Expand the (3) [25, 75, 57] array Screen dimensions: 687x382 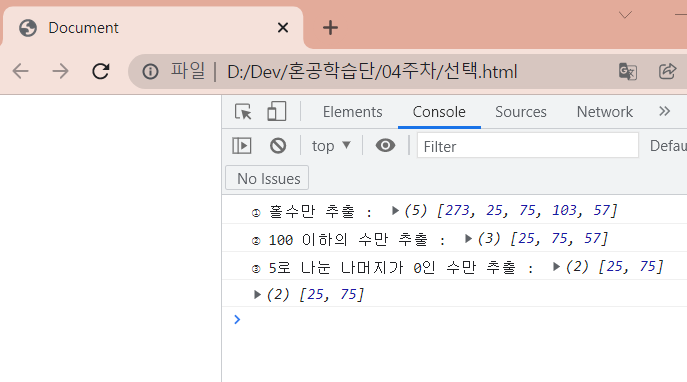pyautogui.click(x=468, y=238)
